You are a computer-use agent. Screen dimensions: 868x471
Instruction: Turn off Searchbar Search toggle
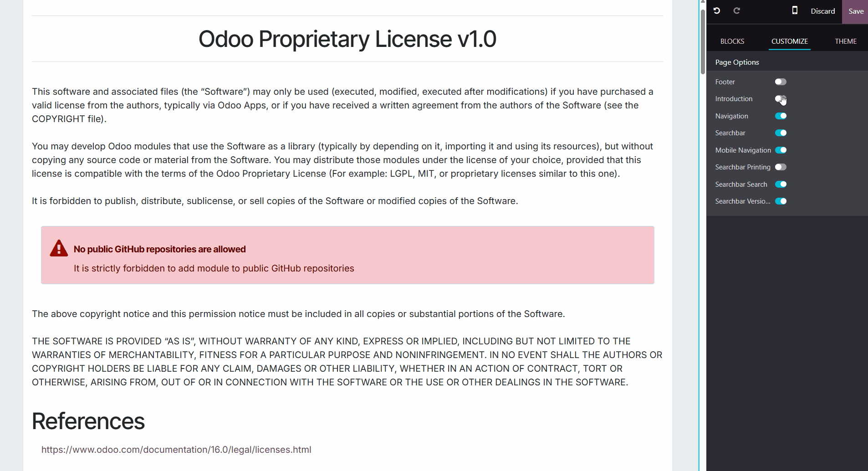pos(781,184)
